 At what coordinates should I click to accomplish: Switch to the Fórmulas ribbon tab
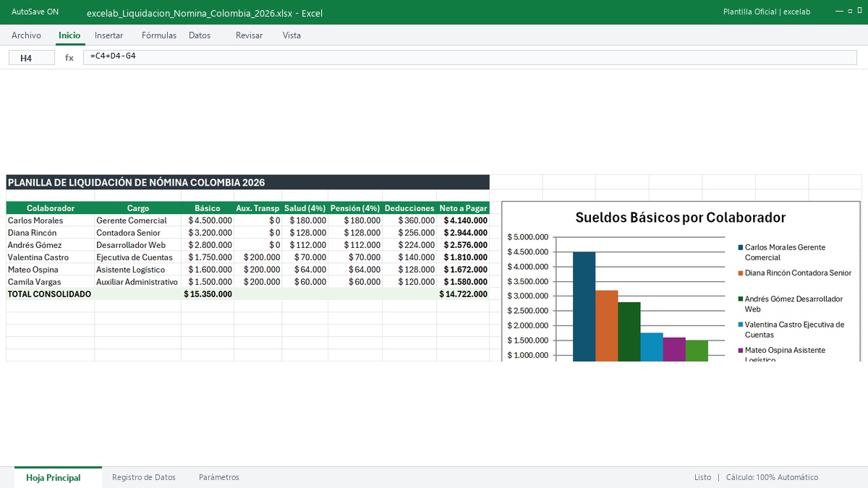point(159,35)
